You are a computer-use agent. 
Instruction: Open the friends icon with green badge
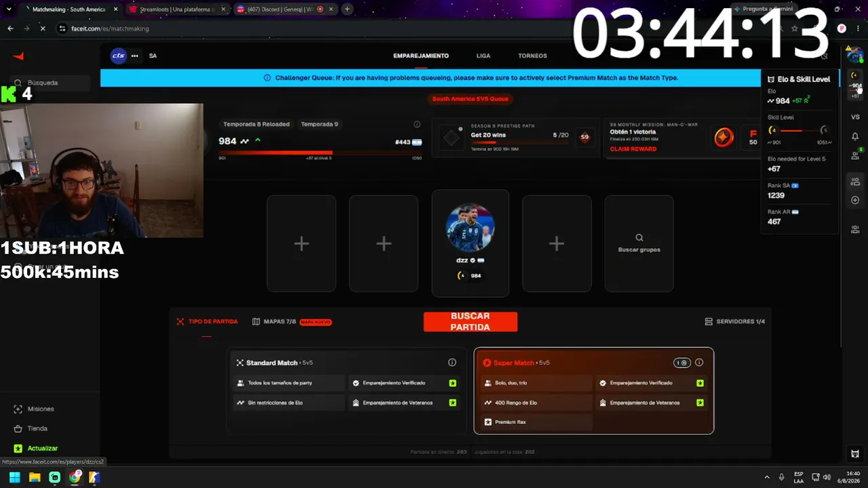coord(855,155)
